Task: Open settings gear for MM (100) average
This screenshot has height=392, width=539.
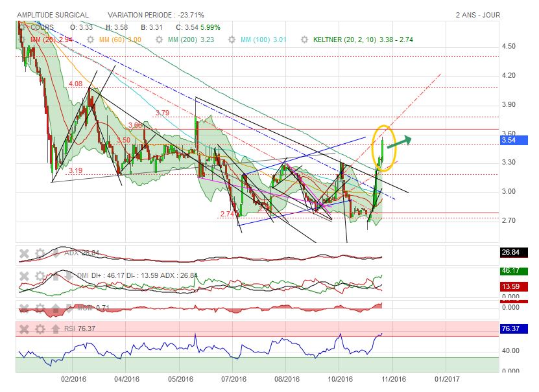Action: (232, 40)
